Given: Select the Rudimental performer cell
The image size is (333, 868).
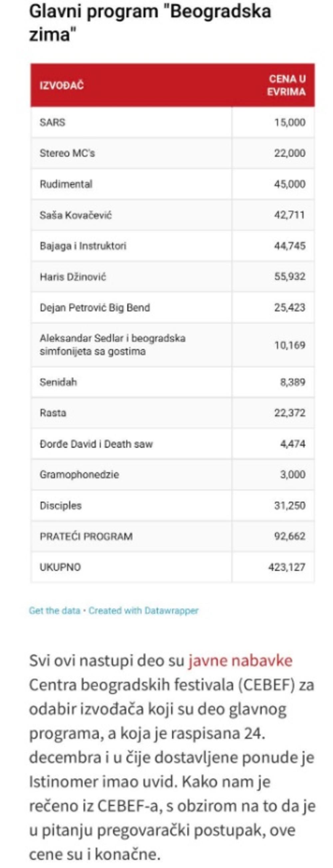Looking at the screenshot, I should pos(66,184).
